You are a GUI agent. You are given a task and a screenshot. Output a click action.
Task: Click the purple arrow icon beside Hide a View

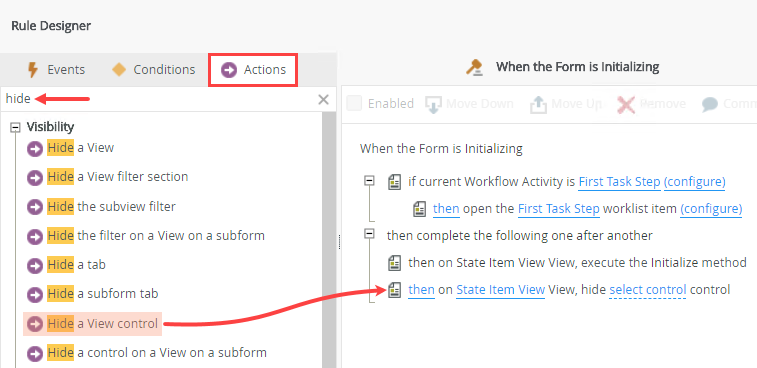coord(35,149)
